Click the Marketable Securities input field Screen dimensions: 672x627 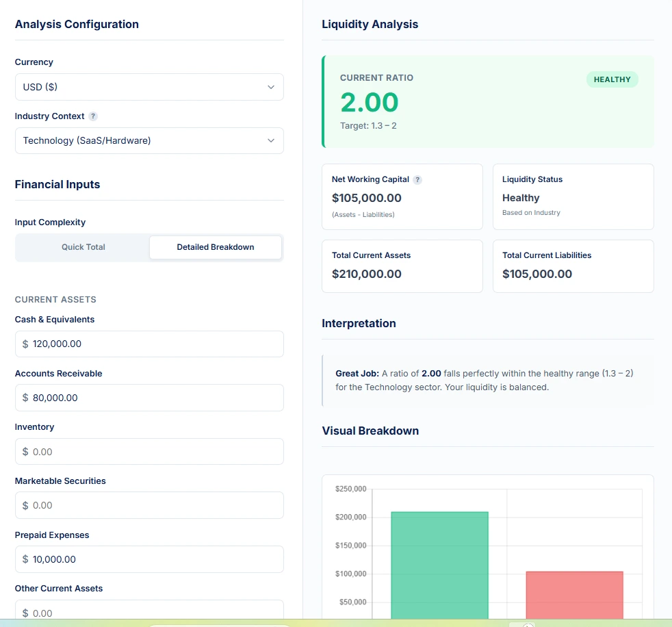tap(149, 505)
